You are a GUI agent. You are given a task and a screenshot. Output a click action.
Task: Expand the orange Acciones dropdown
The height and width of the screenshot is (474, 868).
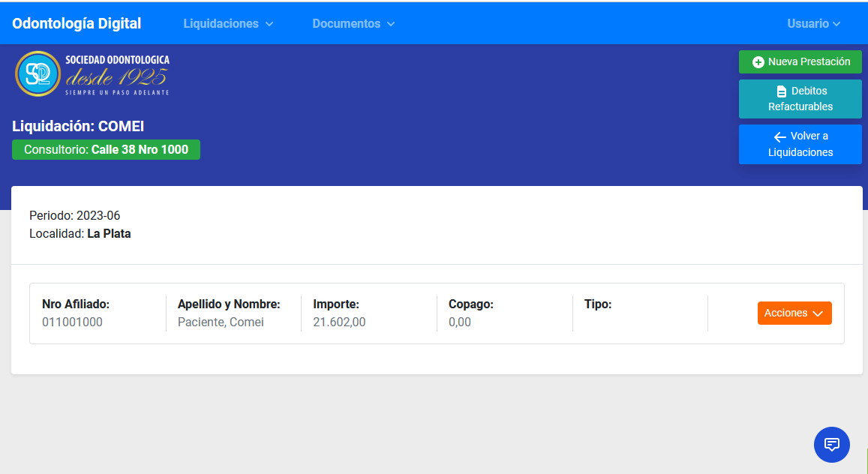794,313
